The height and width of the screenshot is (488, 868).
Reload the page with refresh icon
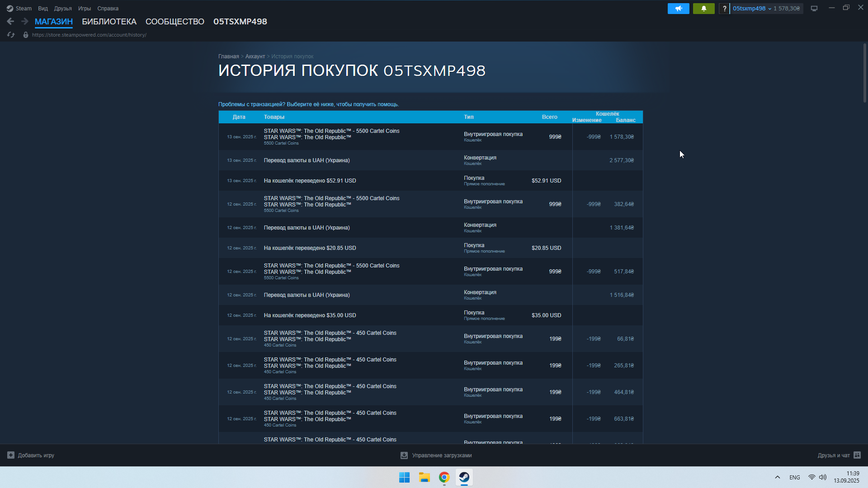pos(11,35)
